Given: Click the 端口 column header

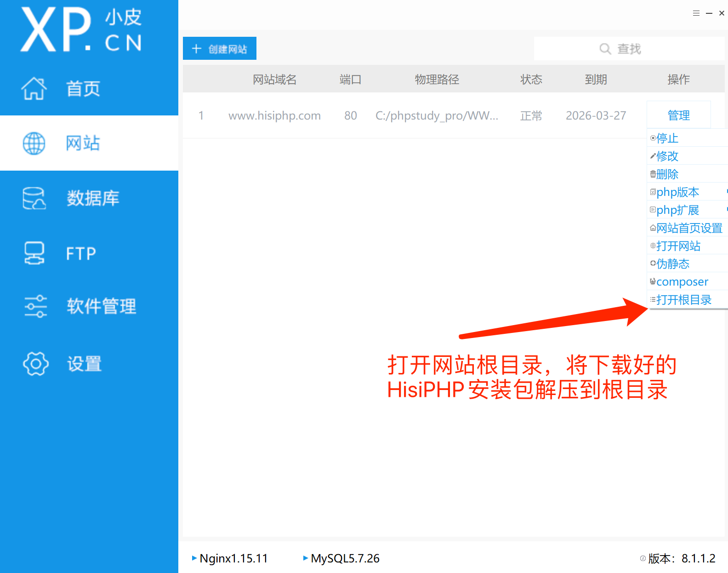Looking at the screenshot, I should pos(351,79).
